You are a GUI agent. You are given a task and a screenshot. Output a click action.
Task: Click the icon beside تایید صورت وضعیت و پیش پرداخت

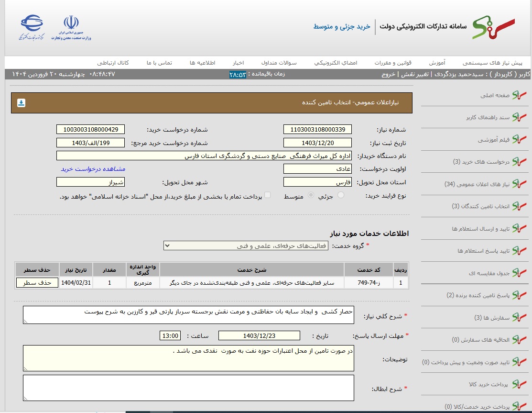tap(519, 362)
